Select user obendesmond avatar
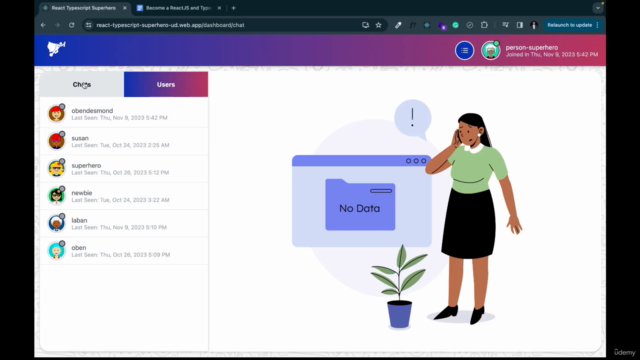 coord(56,113)
